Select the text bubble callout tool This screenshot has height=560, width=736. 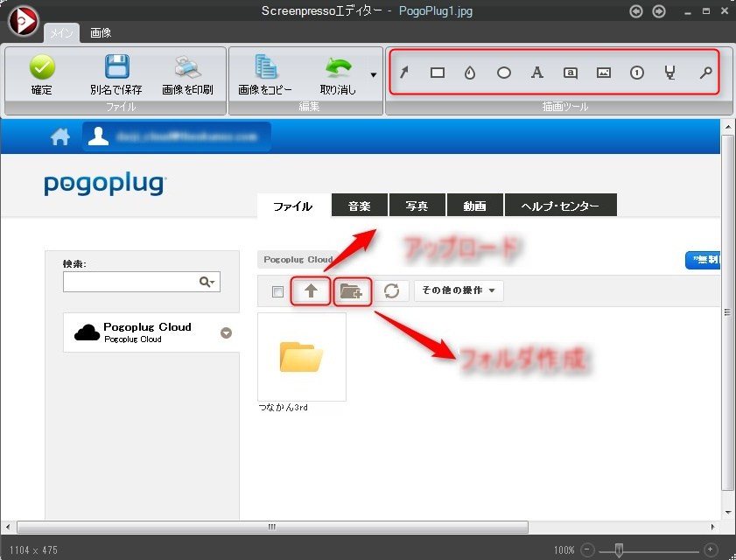(x=571, y=73)
